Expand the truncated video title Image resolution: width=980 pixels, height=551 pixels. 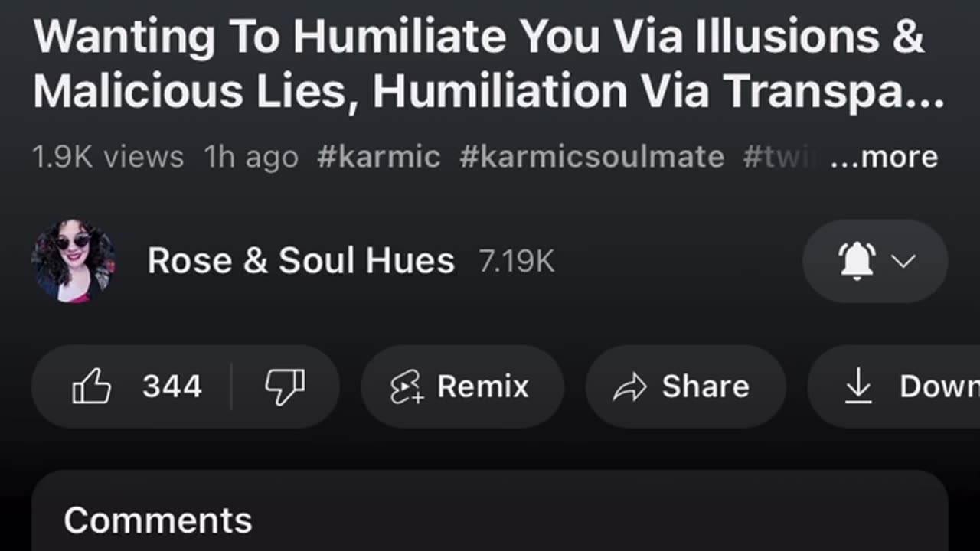[x=488, y=64]
